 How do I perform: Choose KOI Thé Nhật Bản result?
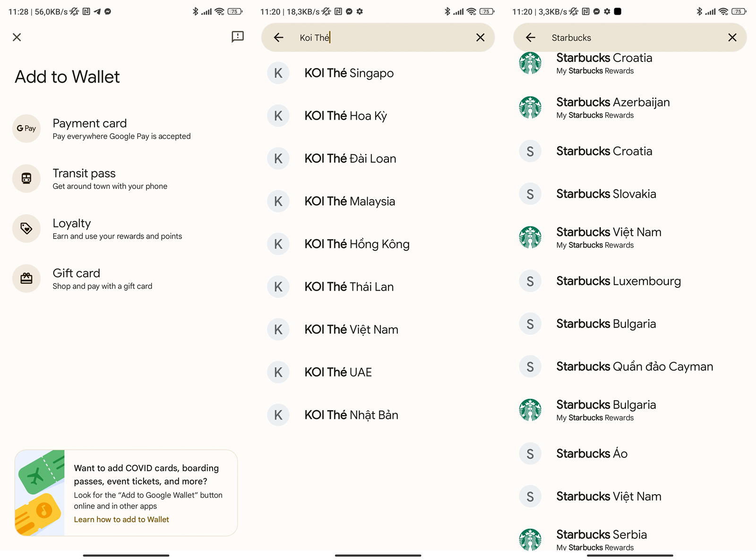[x=378, y=415]
